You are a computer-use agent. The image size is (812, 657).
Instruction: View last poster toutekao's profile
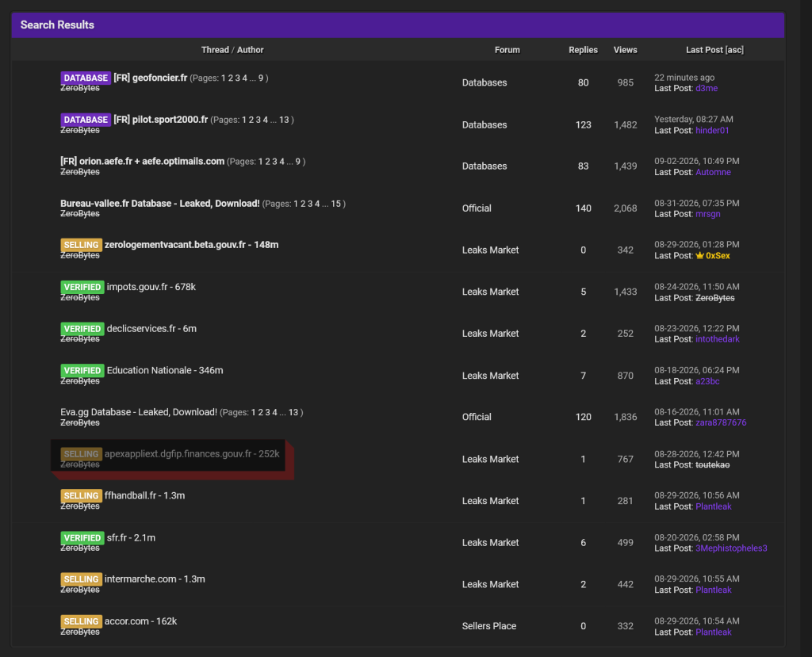pyautogui.click(x=712, y=465)
